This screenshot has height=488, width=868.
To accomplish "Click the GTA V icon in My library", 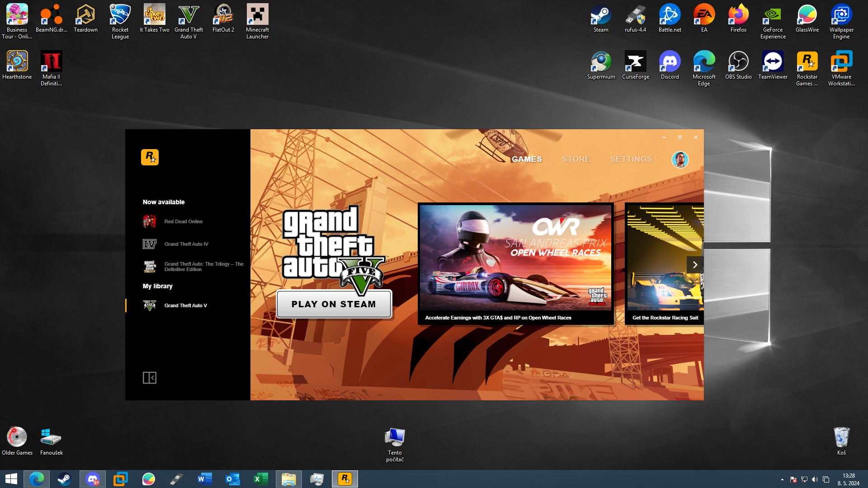I will [150, 305].
